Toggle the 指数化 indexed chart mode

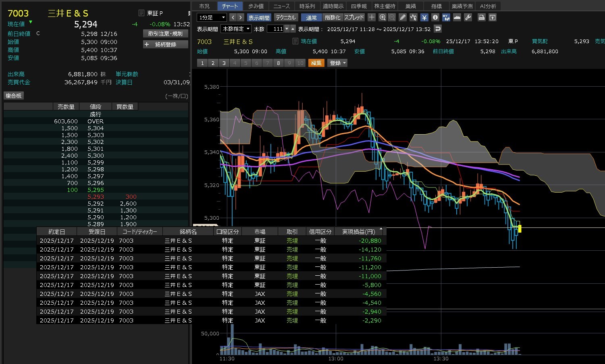tap(333, 17)
